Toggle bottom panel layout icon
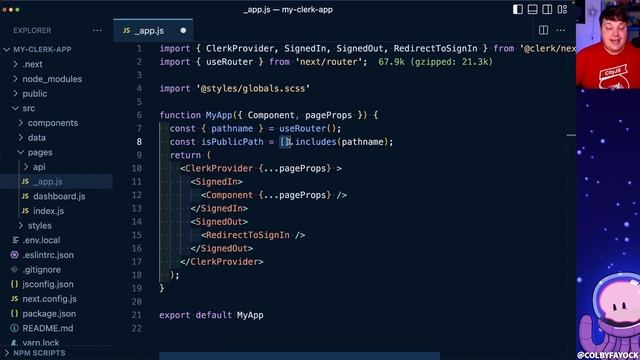640x360 pixels. click(532, 9)
